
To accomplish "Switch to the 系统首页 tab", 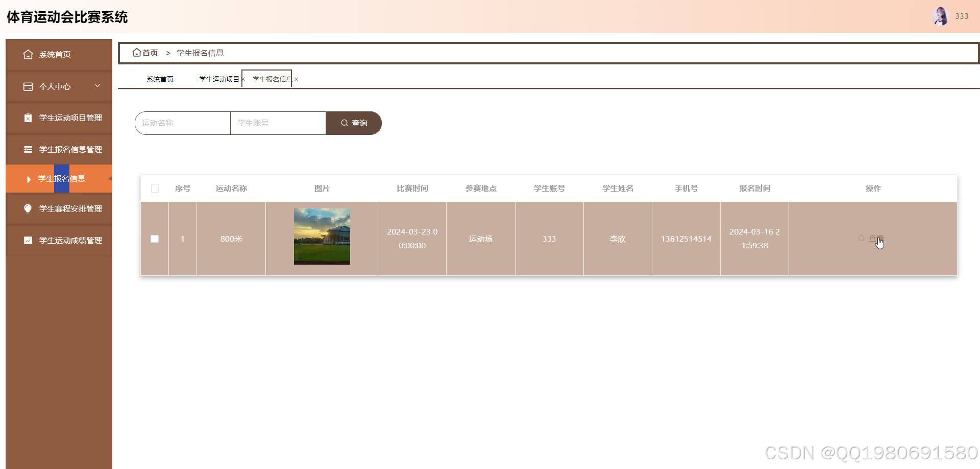I will (159, 79).
